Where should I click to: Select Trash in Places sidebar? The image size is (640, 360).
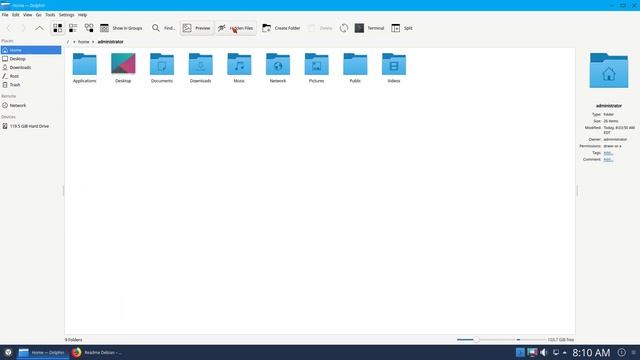(31, 85)
